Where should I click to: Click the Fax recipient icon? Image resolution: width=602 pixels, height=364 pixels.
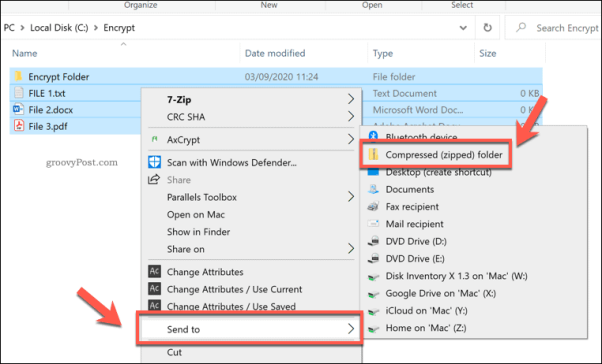pyautogui.click(x=373, y=207)
